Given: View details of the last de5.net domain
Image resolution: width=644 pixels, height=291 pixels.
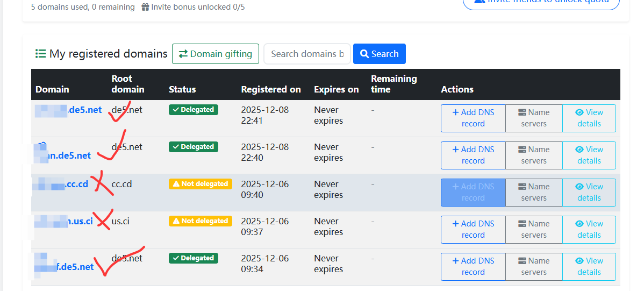Looking at the screenshot, I should coord(589,266).
